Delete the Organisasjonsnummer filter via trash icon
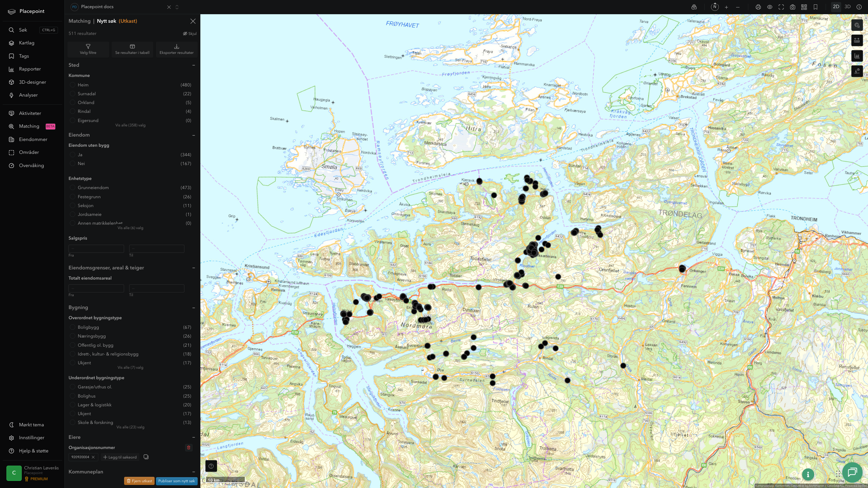The width and height of the screenshot is (868, 488). tap(189, 448)
